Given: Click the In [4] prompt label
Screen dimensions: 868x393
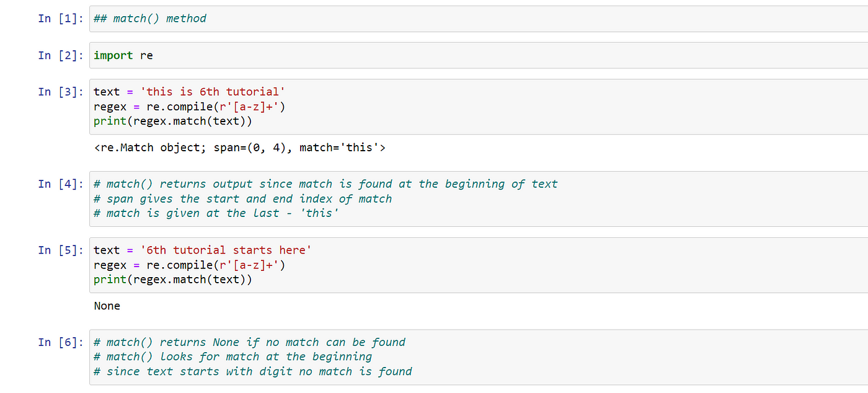Looking at the screenshot, I should point(61,184).
